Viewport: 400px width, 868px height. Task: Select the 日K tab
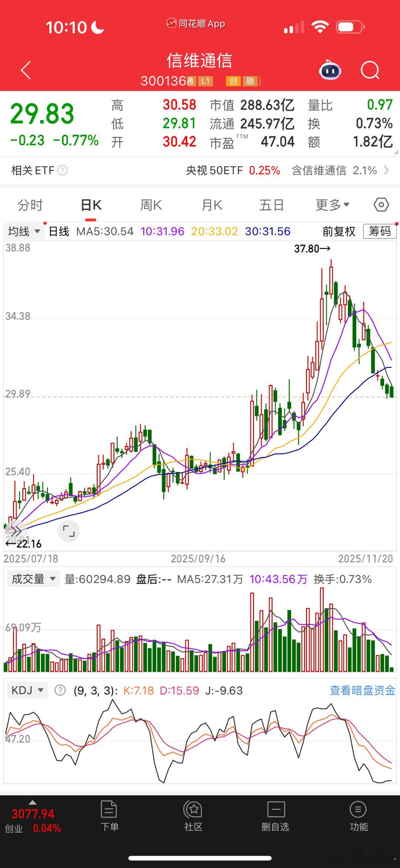[91, 205]
